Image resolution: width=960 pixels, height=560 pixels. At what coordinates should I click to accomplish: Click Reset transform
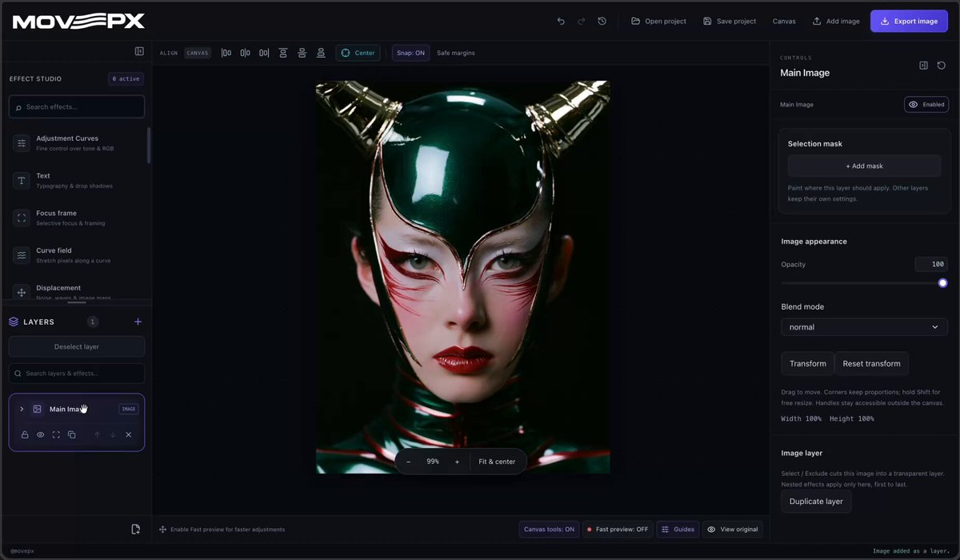[x=871, y=363]
